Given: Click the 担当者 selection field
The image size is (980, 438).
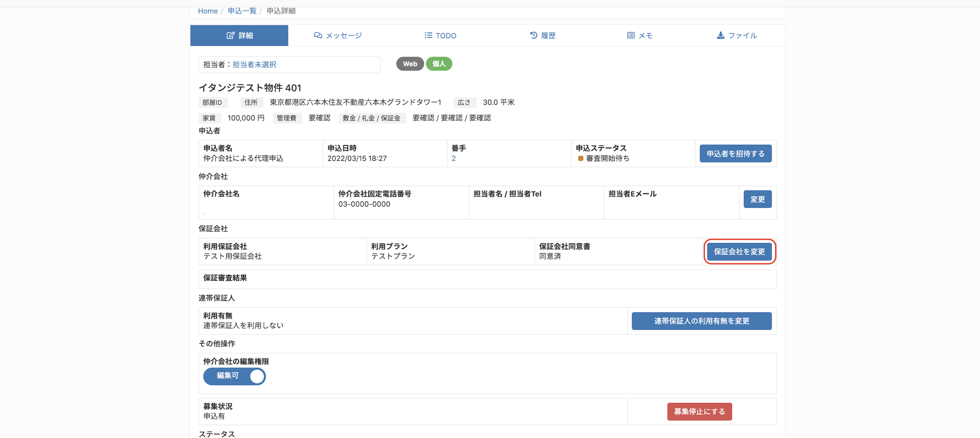Looking at the screenshot, I should (x=289, y=65).
